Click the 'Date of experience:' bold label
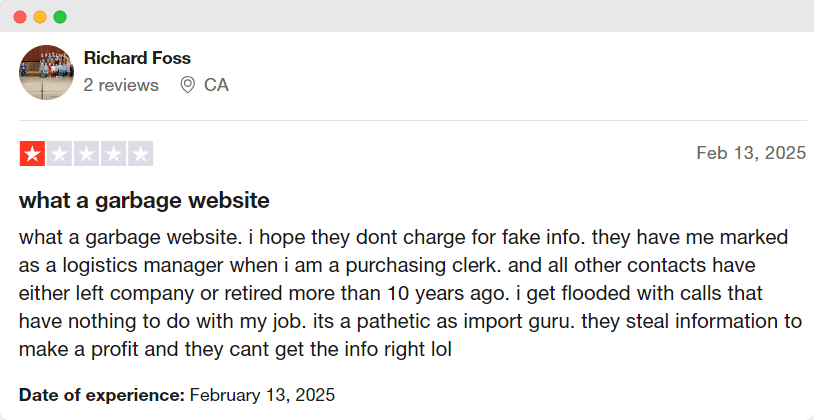 coord(101,394)
